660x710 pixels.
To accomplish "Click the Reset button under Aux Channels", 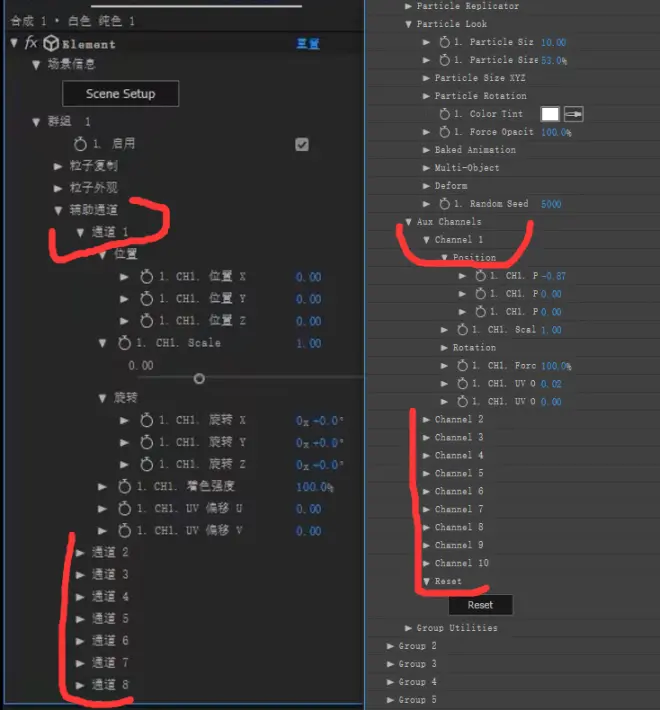I will [x=480, y=605].
